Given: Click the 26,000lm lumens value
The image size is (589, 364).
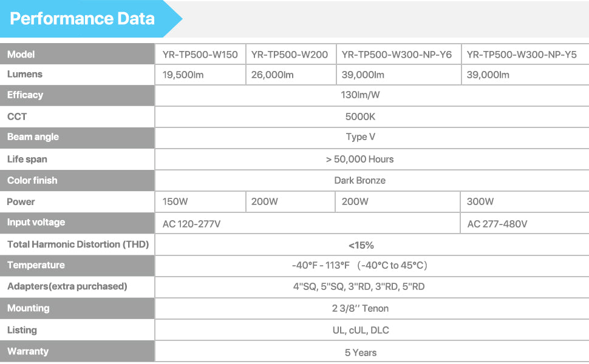Looking at the screenshot, I should (x=272, y=75).
